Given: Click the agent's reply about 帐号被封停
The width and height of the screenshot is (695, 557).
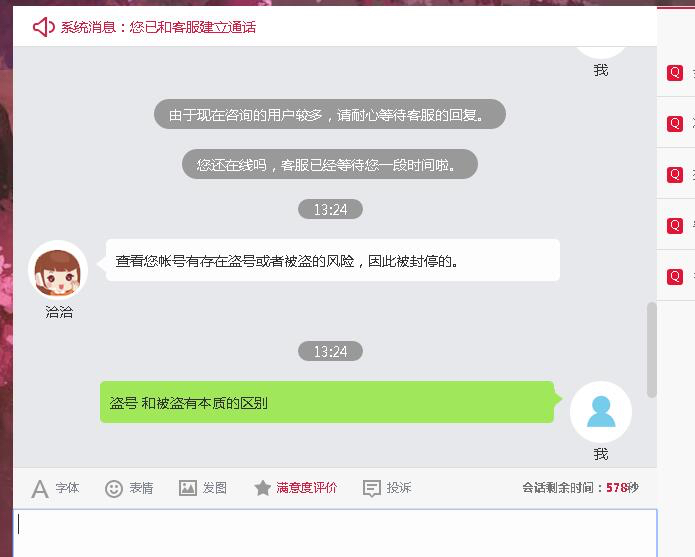Looking at the screenshot, I should click(333, 260).
